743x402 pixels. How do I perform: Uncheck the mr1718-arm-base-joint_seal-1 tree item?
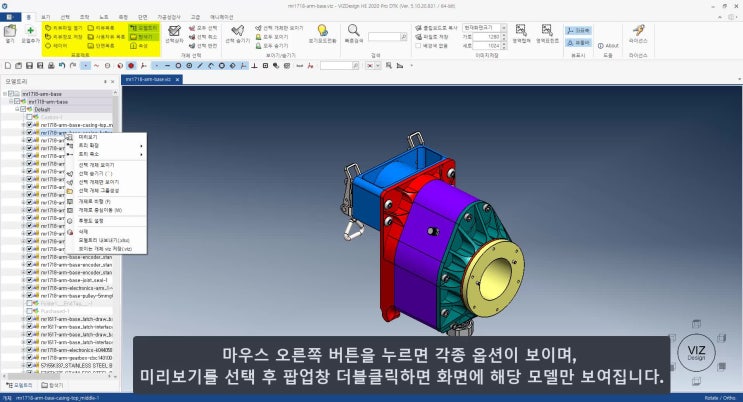coord(29,280)
